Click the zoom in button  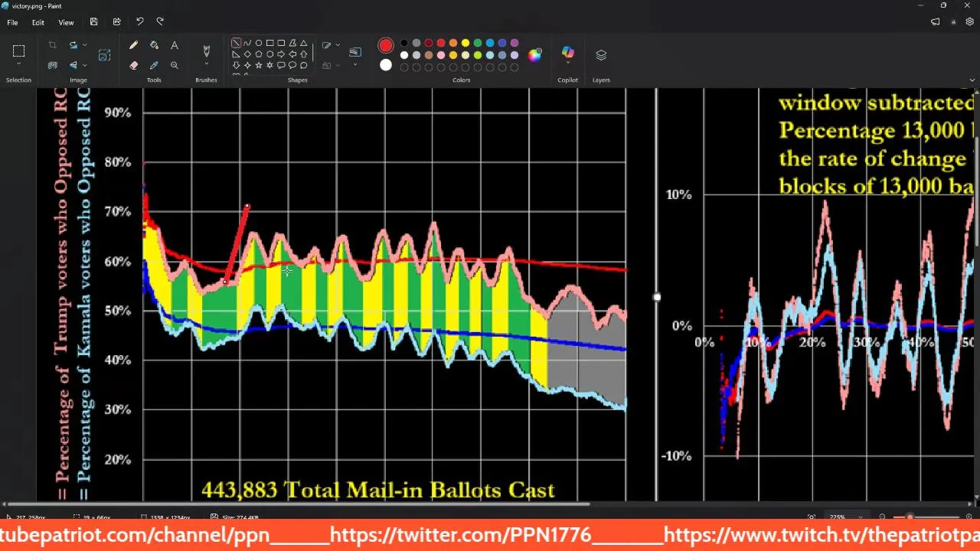[x=968, y=517]
